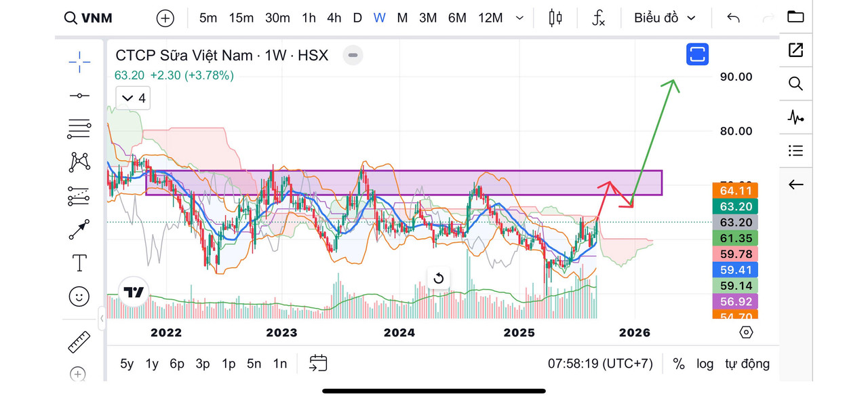Toggle the gray minus pill beside HSX
The width and height of the screenshot is (868, 401).
pyautogui.click(x=353, y=56)
